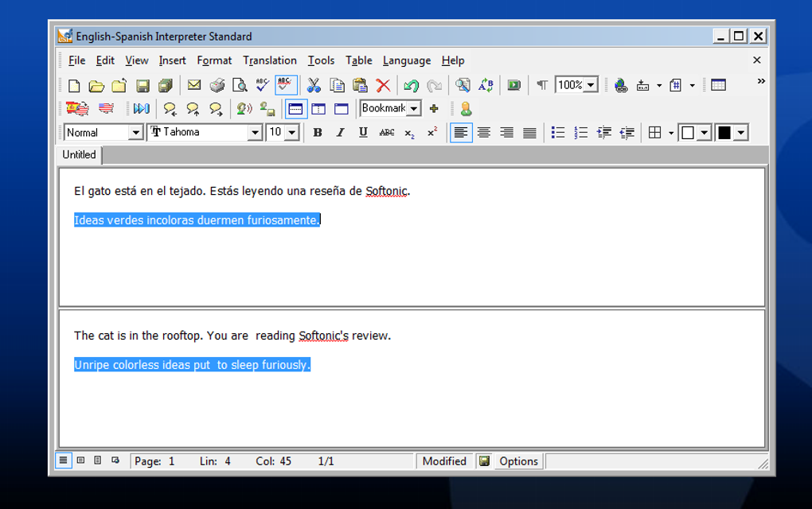Viewport: 812px width, 509px height.
Task: Open the Table menu
Action: (x=359, y=60)
